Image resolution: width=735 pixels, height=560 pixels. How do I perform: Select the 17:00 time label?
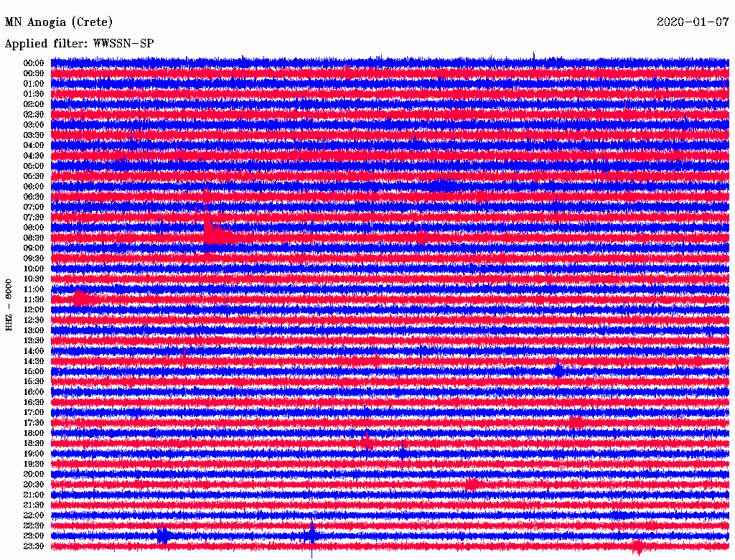click(x=34, y=413)
